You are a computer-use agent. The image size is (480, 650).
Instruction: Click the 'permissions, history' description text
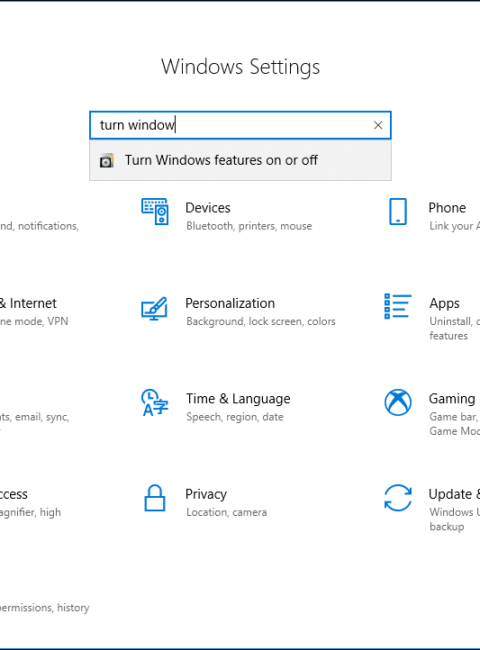tap(44, 608)
